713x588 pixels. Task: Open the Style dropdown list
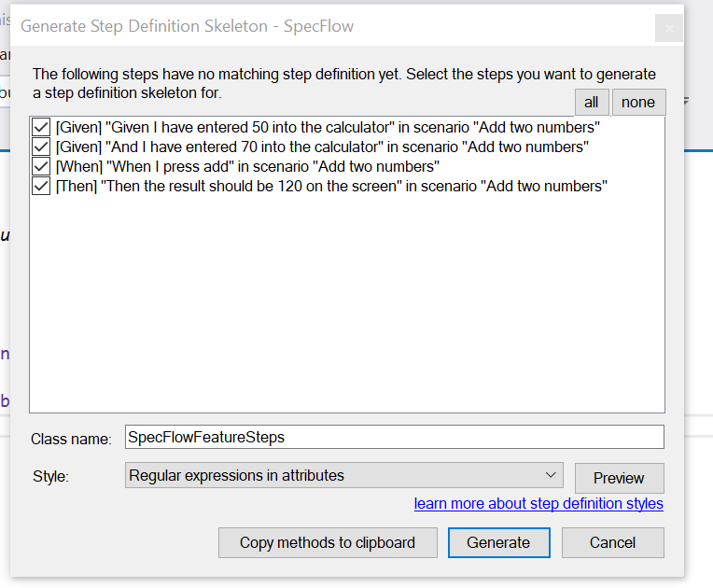(x=344, y=475)
